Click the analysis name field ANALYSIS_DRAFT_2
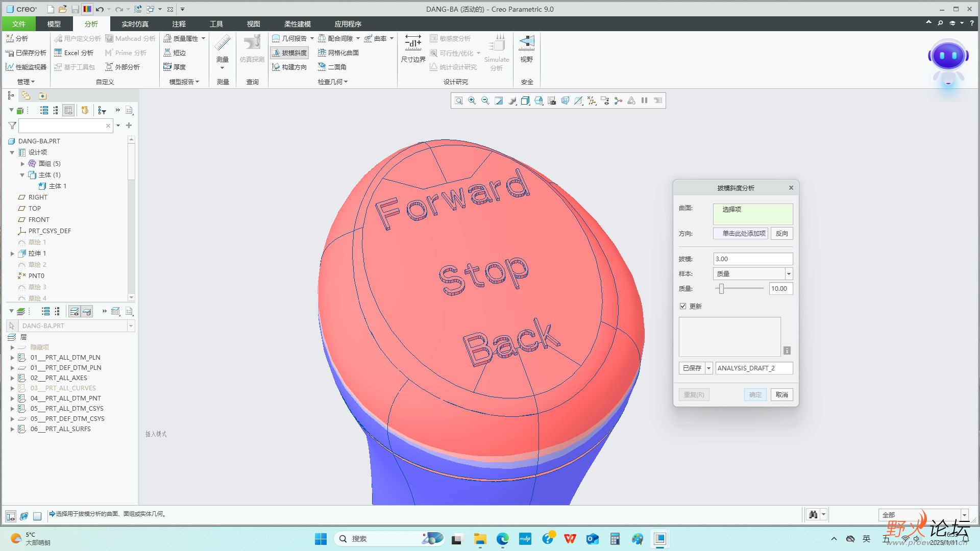 (x=754, y=368)
